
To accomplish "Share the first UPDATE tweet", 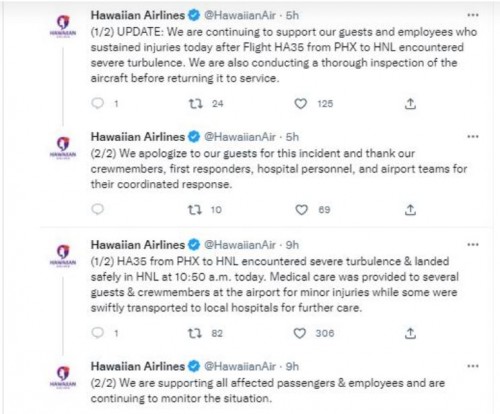I will point(410,104).
